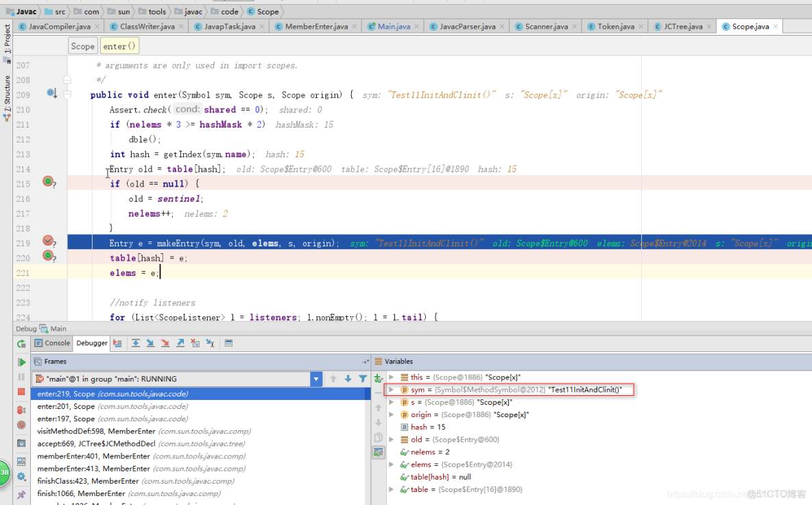Click the Rerun Main debug icon
Image resolution: width=812 pixels, height=505 pixels.
21,344
